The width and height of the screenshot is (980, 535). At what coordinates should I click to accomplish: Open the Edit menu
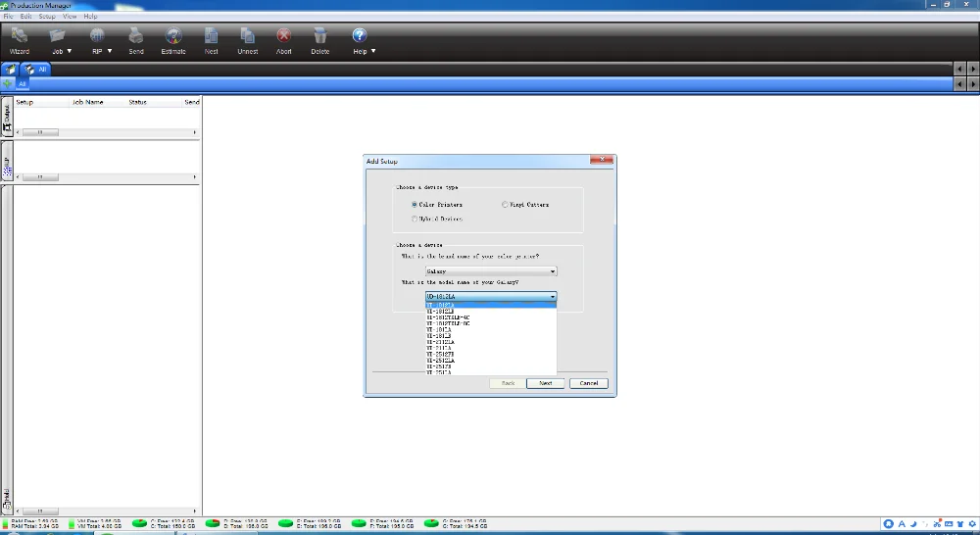tap(25, 17)
